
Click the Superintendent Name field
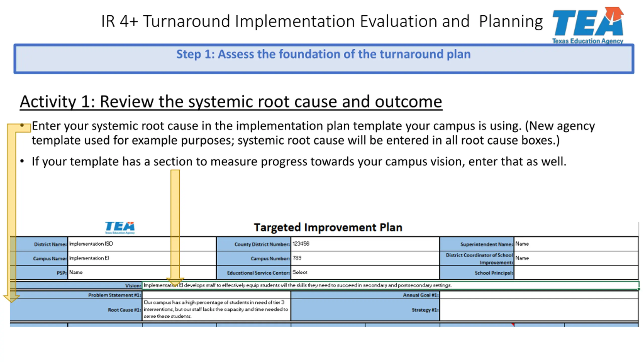click(x=576, y=244)
